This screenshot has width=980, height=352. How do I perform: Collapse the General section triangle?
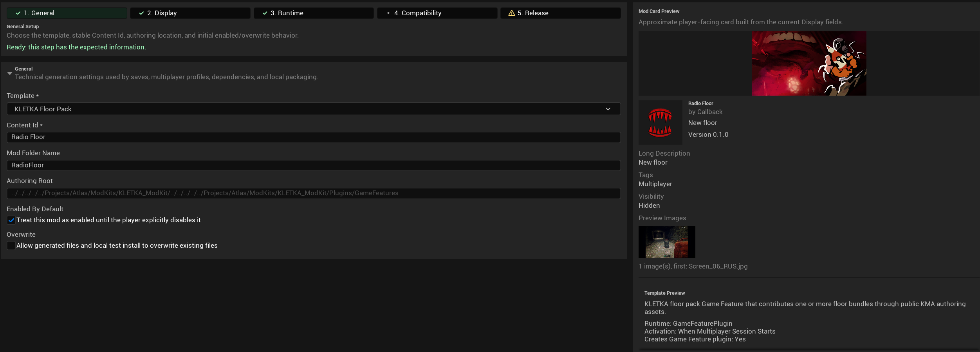[10, 73]
